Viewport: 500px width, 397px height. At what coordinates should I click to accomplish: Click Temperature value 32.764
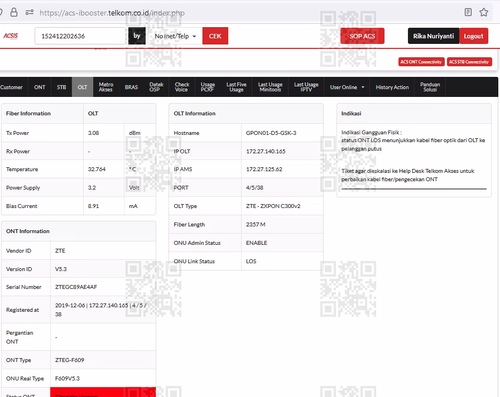point(97,169)
